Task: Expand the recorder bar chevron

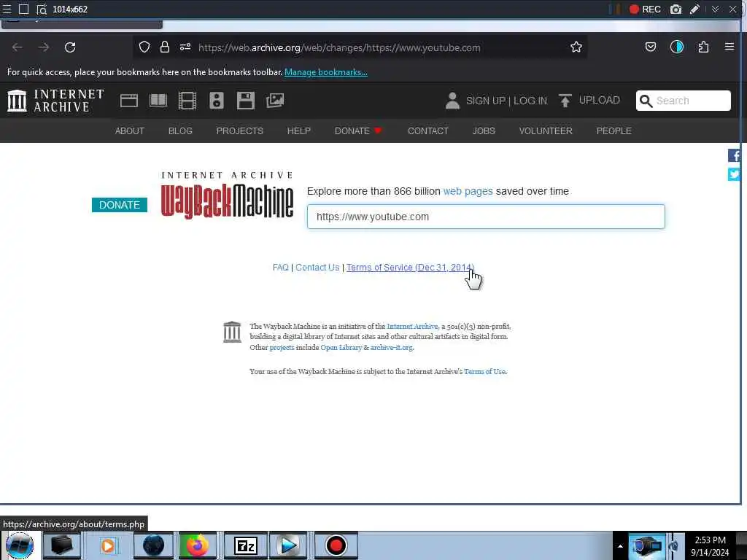Action: pyautogui.click(x=715, y=9)
